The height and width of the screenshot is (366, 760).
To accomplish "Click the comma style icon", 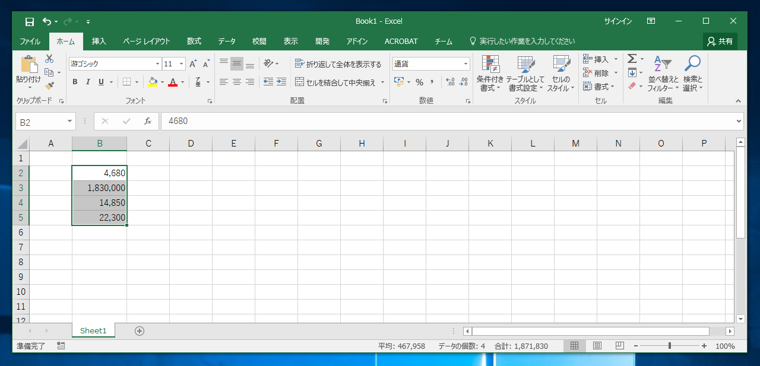I will (x=431, y=82).
